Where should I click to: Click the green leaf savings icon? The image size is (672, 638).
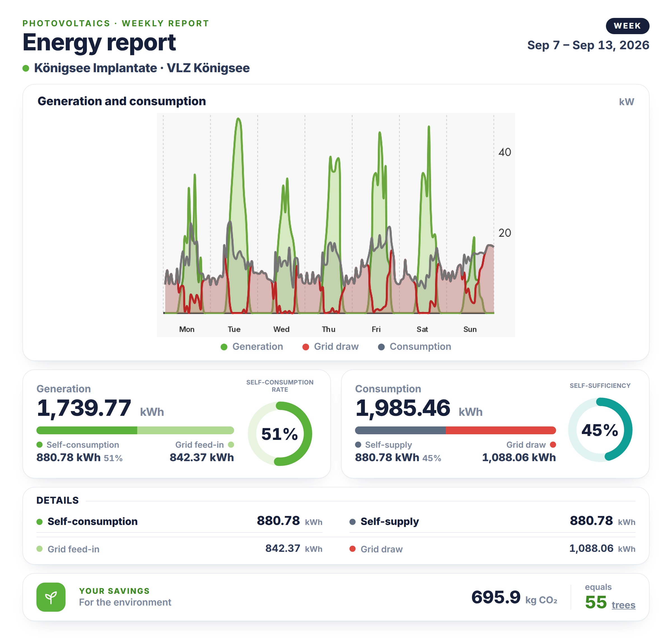(x=51, y=597)
